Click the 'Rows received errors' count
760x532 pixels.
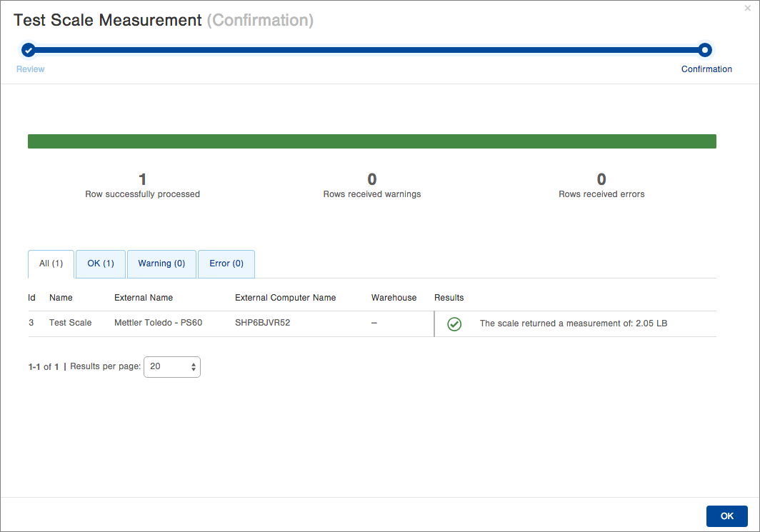601,186
